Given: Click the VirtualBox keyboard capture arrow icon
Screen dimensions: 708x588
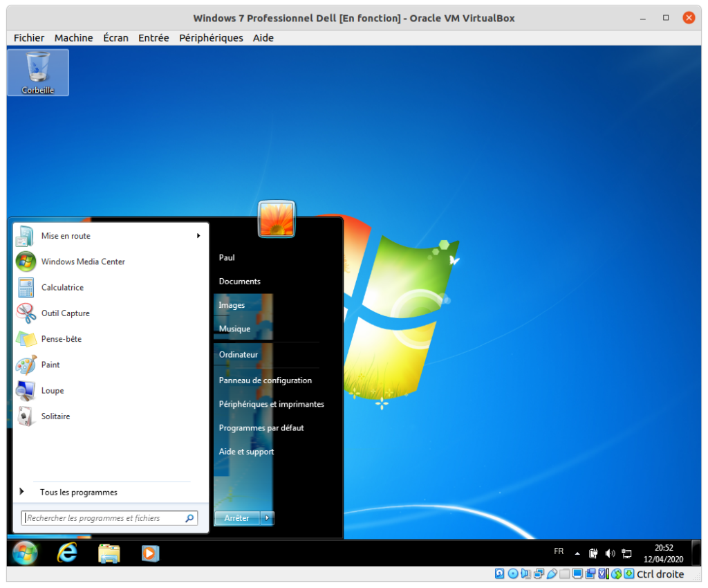Looking at the screenshot, I should (629, 574).
